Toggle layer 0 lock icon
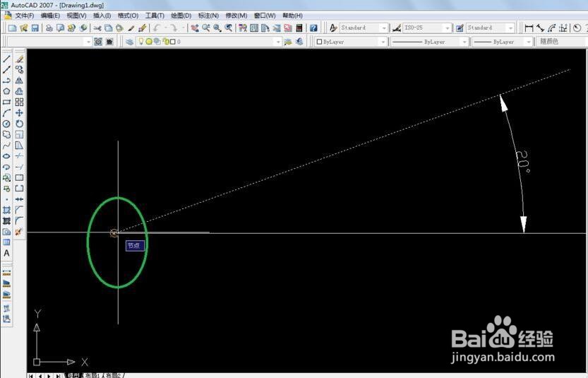This screenshot has width=588, height=378. coord(166,42)
